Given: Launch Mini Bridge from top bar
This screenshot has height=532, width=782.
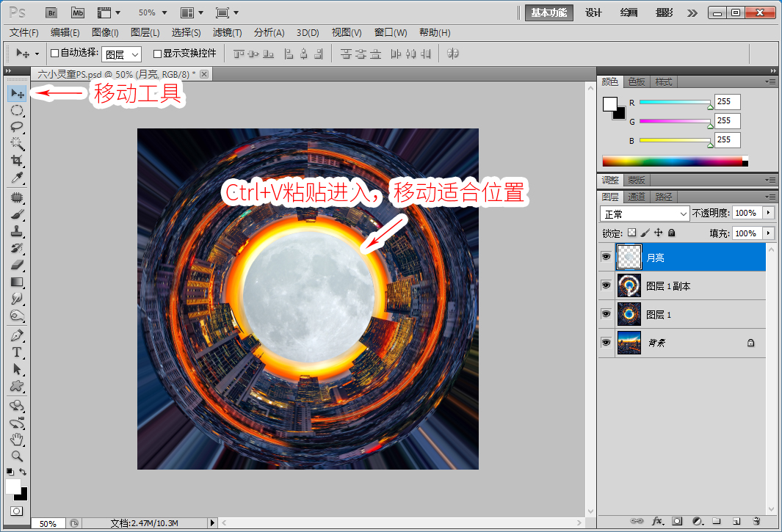Looking at the screenshot, I should tap(78, 13).
